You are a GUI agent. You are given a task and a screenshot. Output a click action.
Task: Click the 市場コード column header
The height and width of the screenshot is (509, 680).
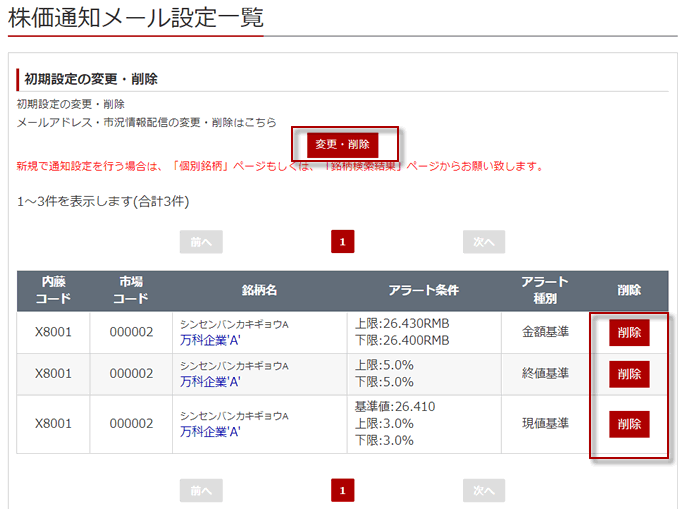[x=129, y=290]
